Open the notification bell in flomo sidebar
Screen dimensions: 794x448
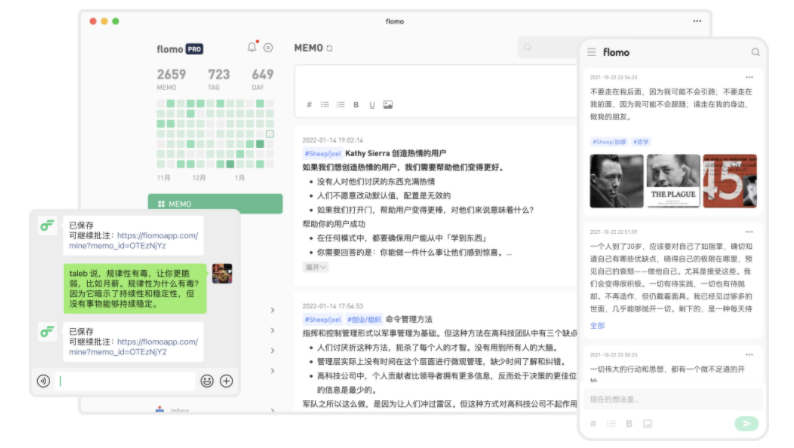pos(252,47)
